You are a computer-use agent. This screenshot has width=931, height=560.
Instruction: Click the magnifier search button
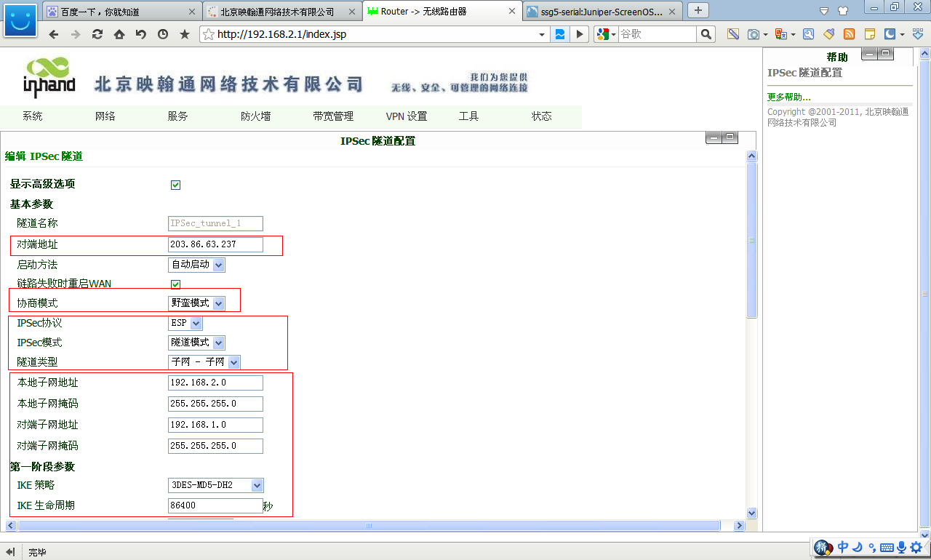click(x=706, y=34)
